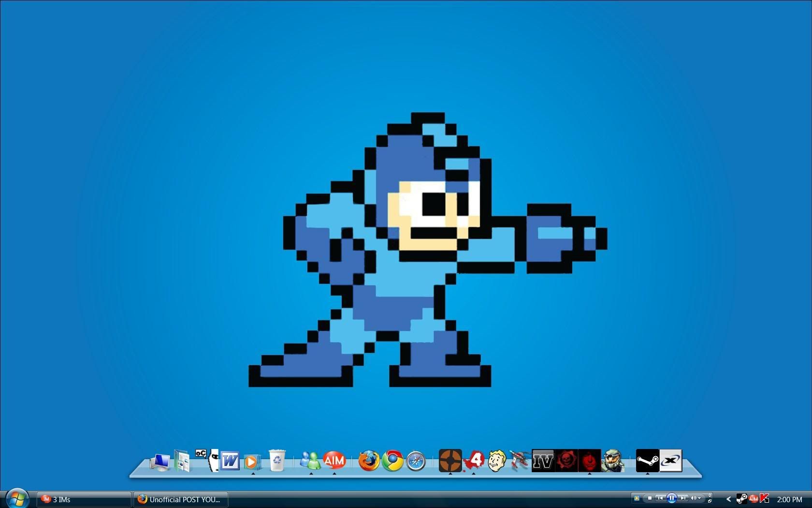Viewport: 812px width, 508px height.
Task: Open AIM system tray icon
Action: pos(754,498)
